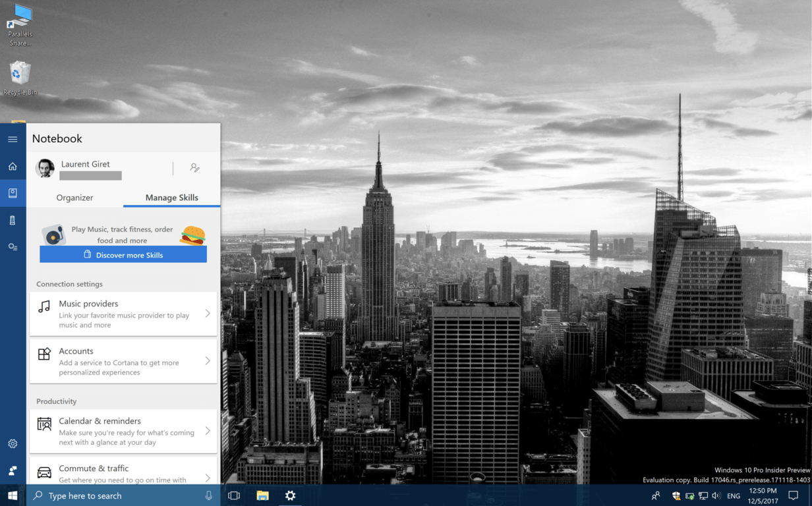Click the Settings gear on the taskbar

click(x=290, y=495)
